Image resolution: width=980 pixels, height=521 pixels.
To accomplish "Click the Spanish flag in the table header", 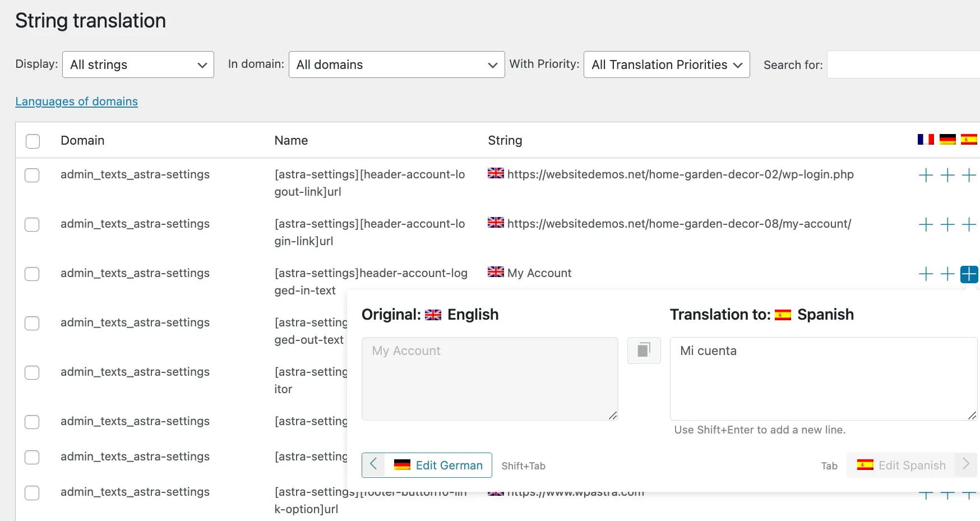I will click(969, 140).
